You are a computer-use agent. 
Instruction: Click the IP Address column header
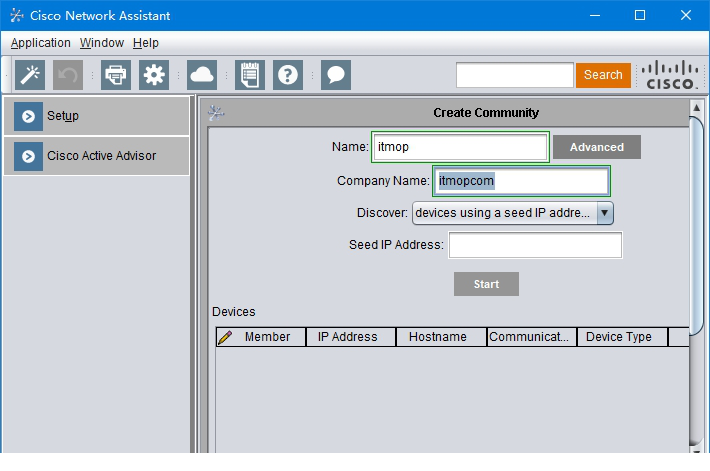[x=351, y=337]
